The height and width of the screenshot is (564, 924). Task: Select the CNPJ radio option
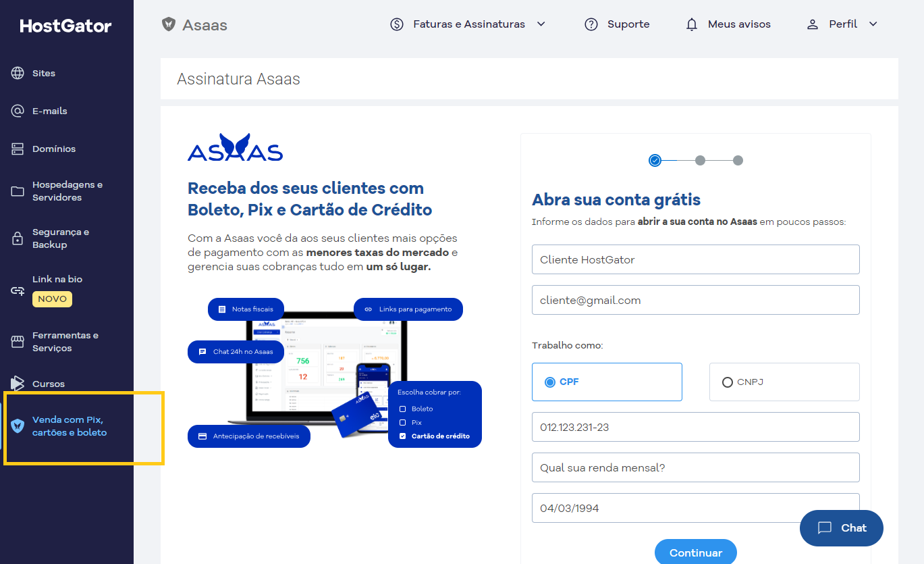[728, 382]
